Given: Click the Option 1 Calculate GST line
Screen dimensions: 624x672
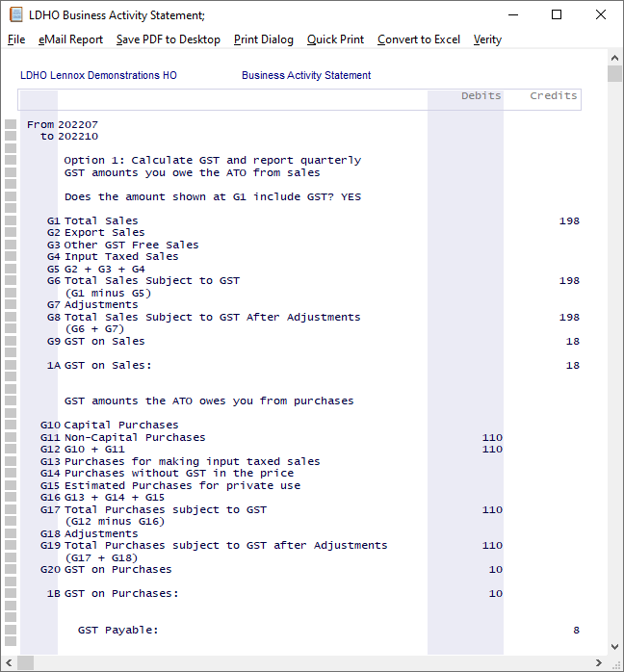Looking at the screenshot, I should (x=213, y=160).
